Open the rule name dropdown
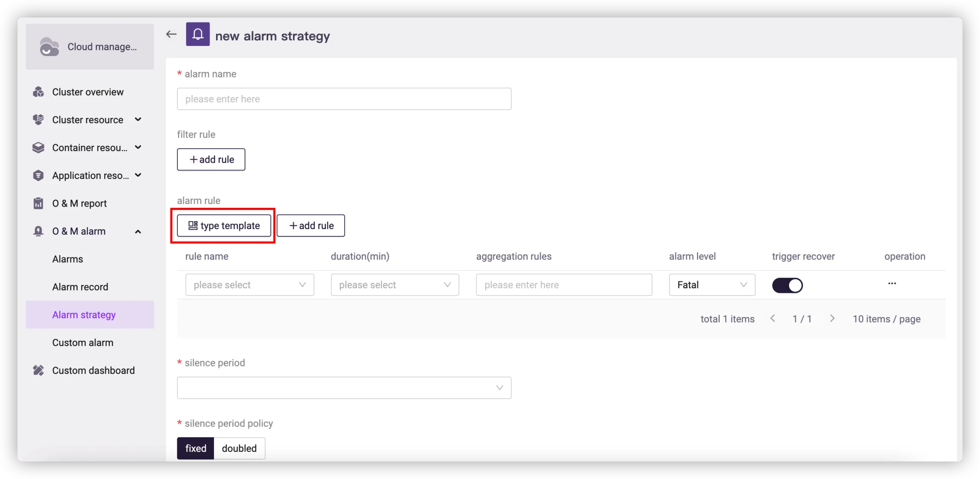The width and height of the screenshot is (980, 479). tap(250, 285)
